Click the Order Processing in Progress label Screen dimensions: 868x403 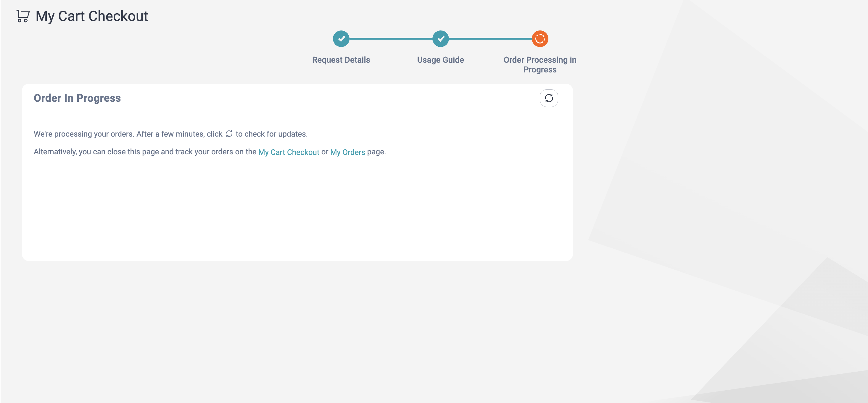click(x=540, y=65)
